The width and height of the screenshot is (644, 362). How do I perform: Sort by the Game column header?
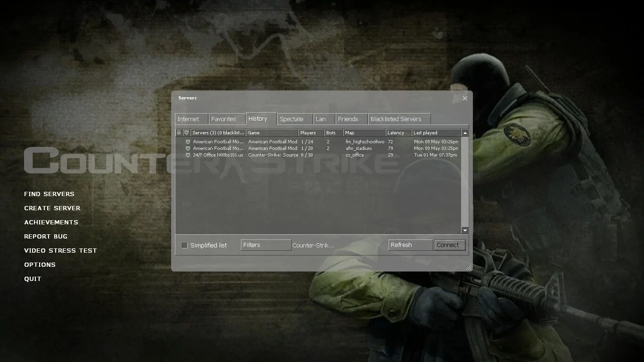coord(272,133)
